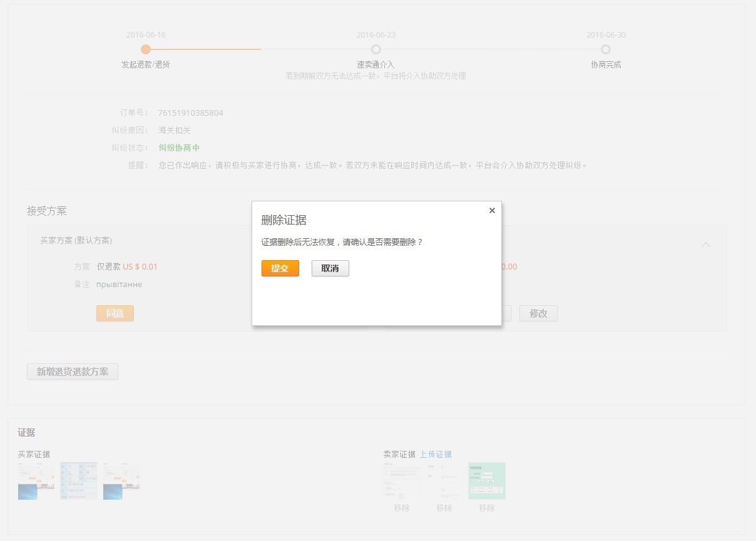
Task: Click the 协商完成 timeline circle
Action: (606, 49)
